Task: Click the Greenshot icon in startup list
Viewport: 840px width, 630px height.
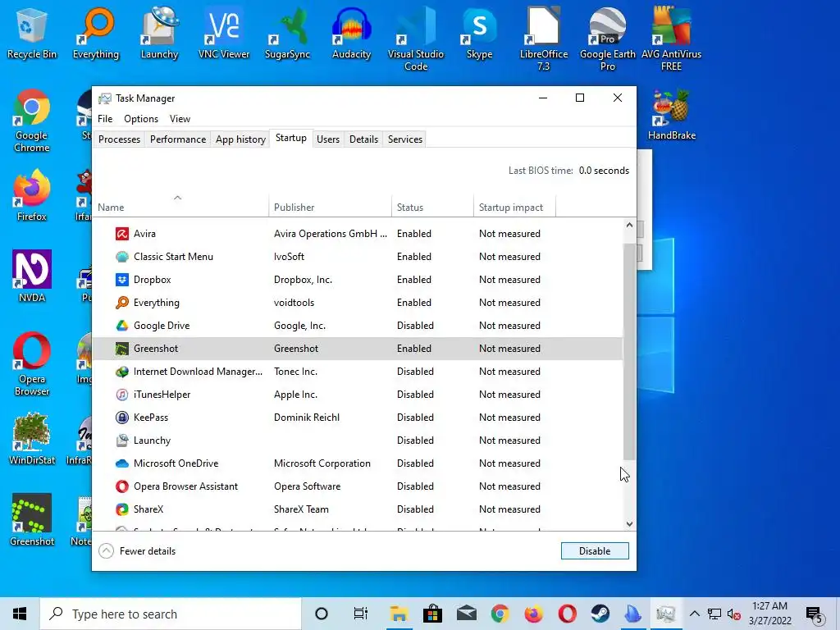Action: pos(122,349)
